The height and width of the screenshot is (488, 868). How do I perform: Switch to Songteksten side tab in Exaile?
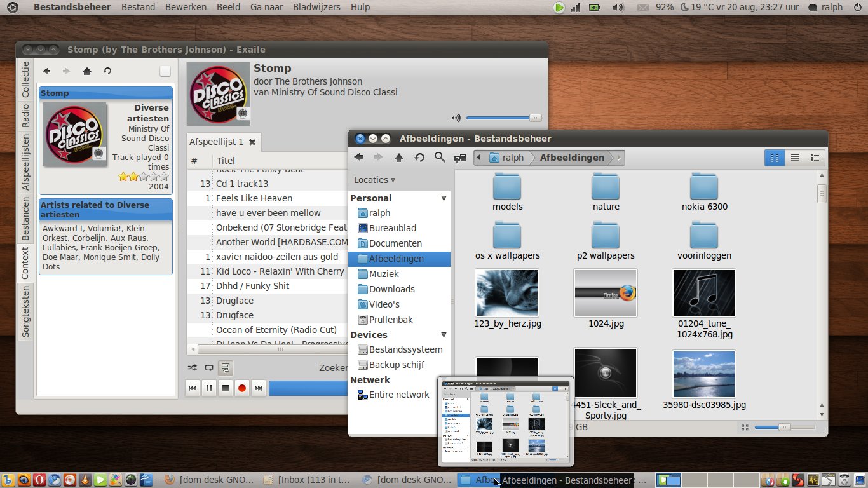tap(25, 311)
